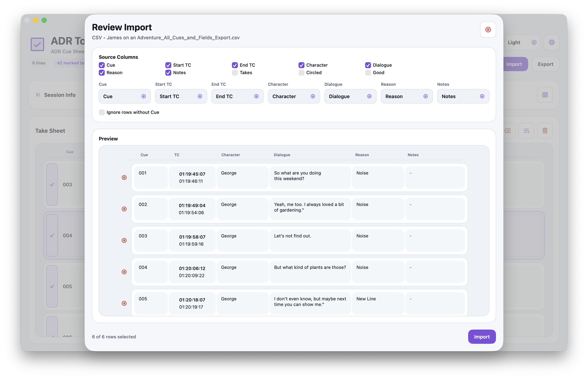The width and height of the screenshot is (588, 379).
Task: Enable the Takes source column checkbox
Action: coord(235,73)
